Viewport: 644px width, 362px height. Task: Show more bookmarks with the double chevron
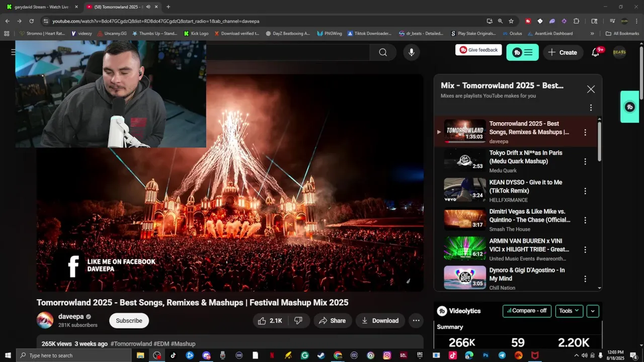592,34
